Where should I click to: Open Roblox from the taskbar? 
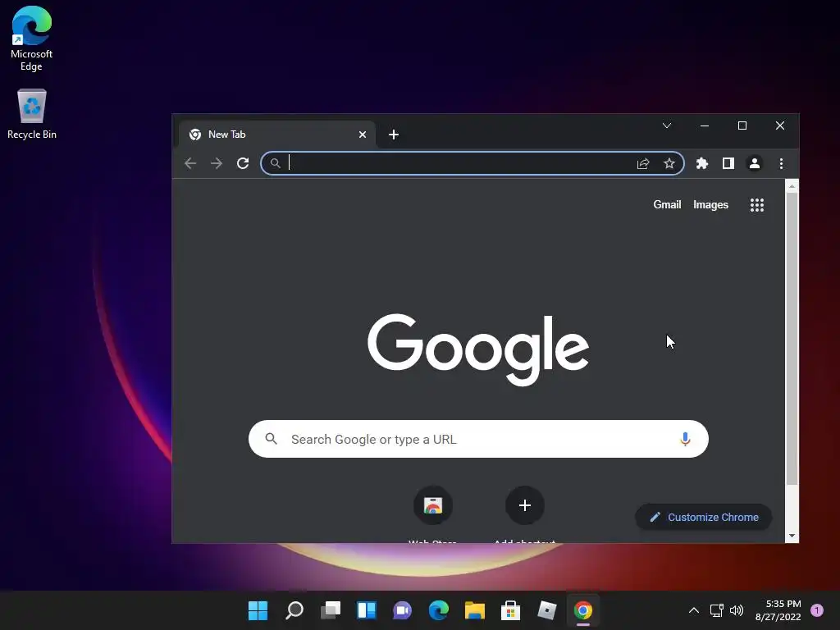coord(547,610)
